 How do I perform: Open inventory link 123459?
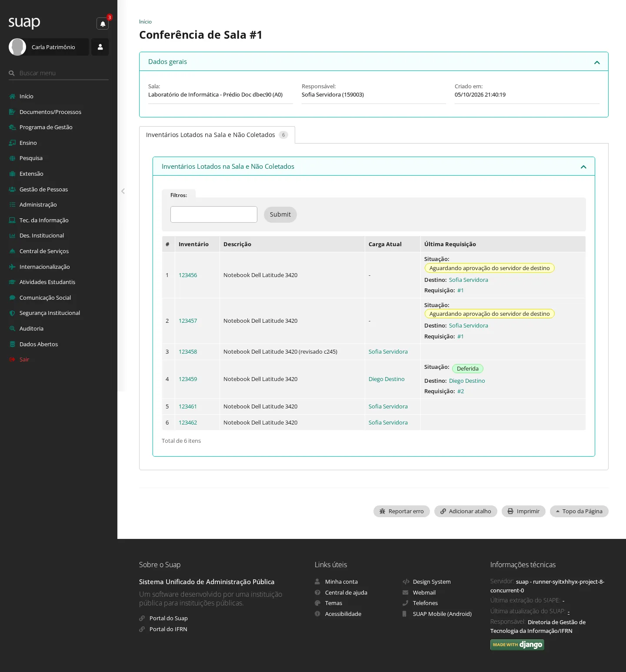point(188,379)
